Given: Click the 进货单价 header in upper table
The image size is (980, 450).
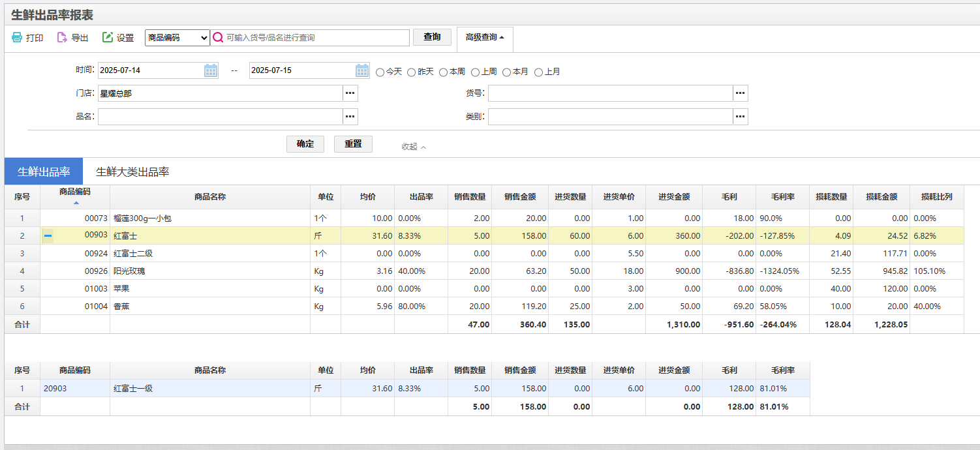Looking at the screenshot, I should click(x=619, y=197).
